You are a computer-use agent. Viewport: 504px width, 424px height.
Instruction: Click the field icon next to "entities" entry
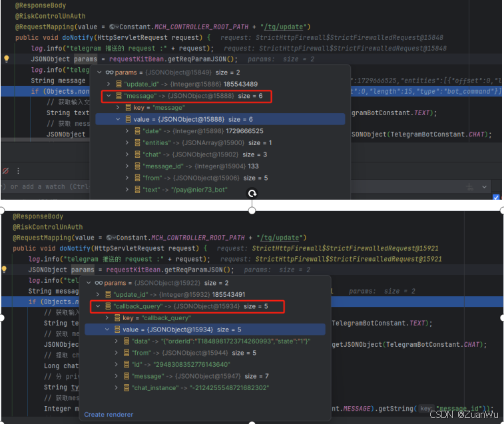(x=137, y=142)
